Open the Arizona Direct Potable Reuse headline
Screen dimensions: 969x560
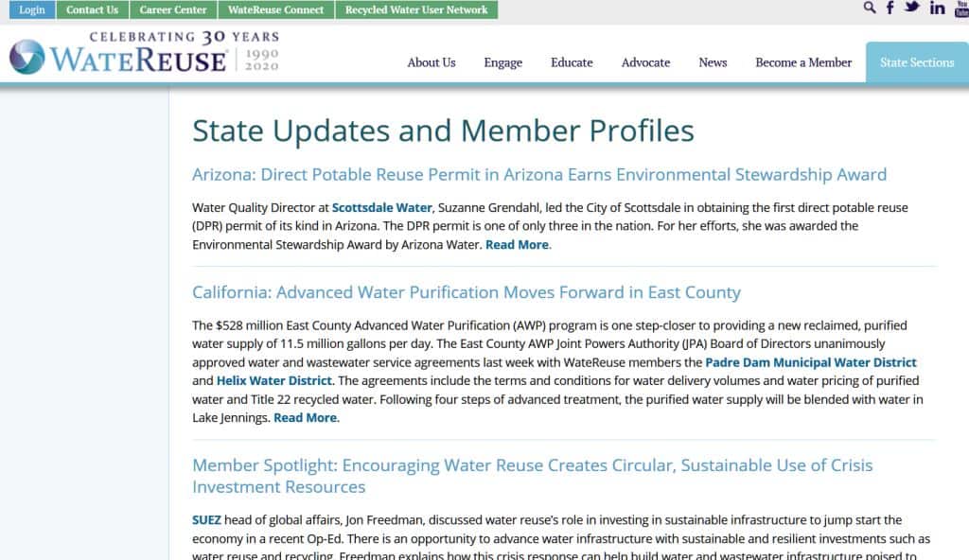538,175
